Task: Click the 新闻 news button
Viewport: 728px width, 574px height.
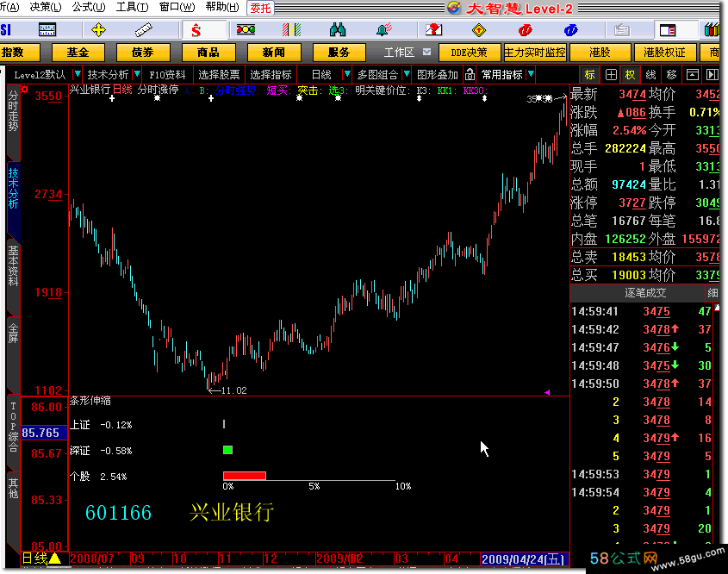Action: (x=273, y=53)
